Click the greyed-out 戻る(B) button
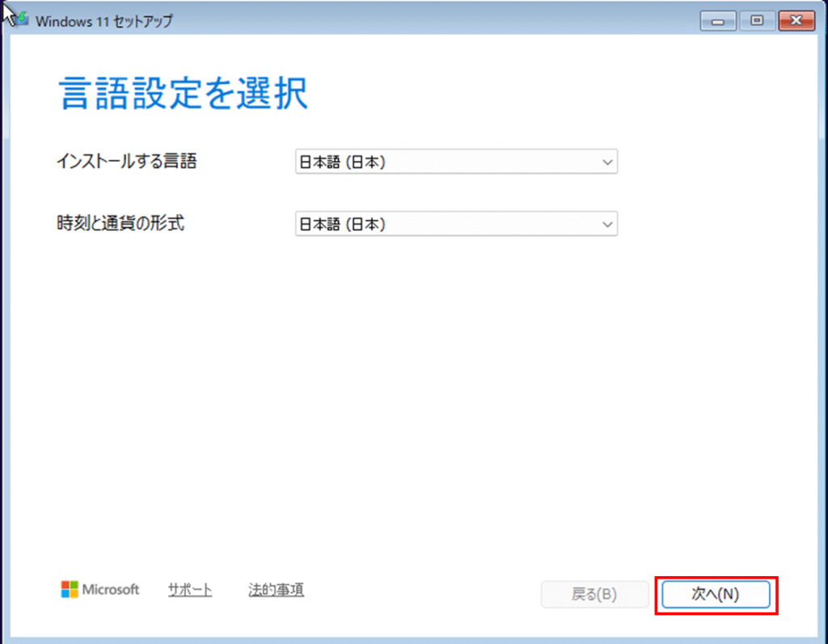This screenshot has height=644, width=828. click(x=594, y=594)
